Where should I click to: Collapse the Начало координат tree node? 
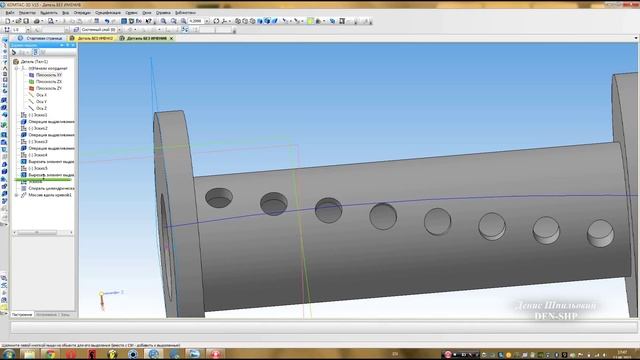pyautogui.click(x=17, y=69)
